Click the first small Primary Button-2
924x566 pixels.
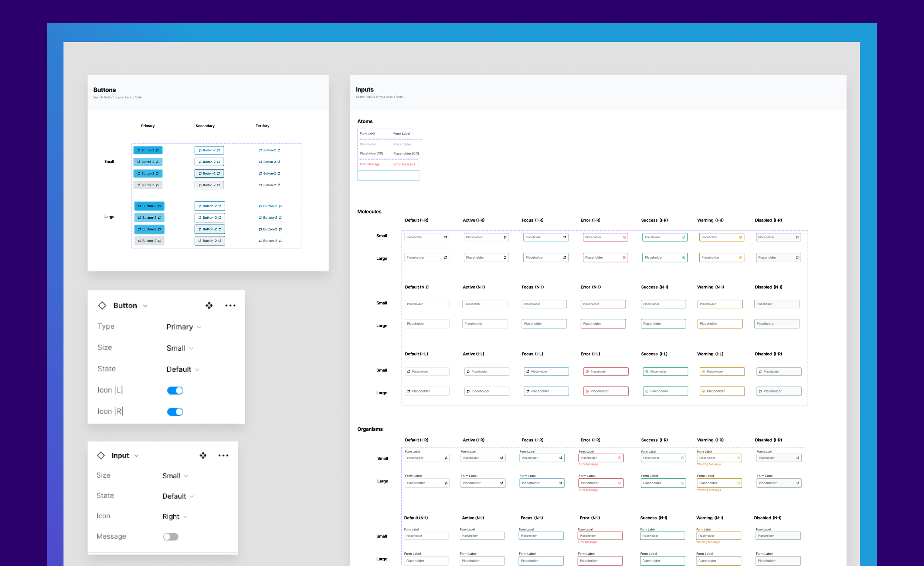pyautogui.click(x=148, y=150)
